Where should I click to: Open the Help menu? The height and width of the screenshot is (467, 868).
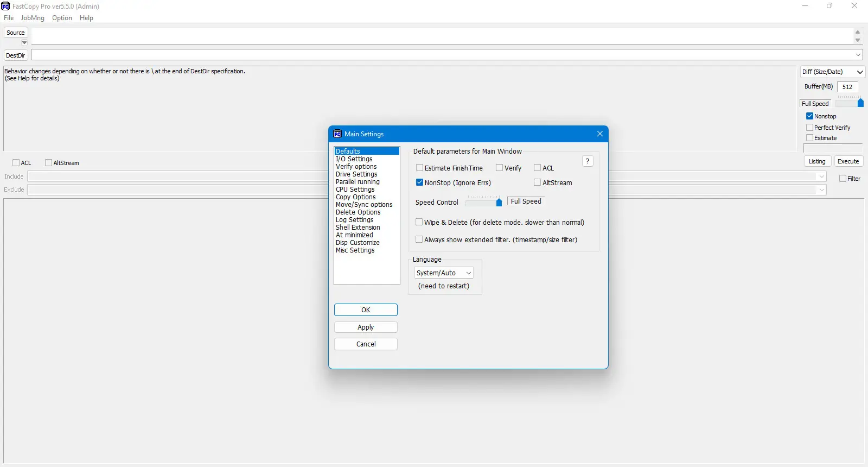(x=86, y=18)
